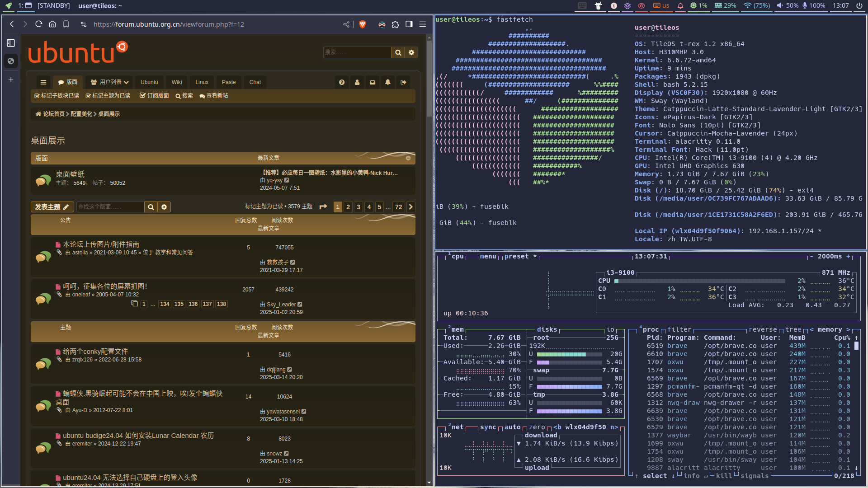Image resolution: width=868 pixels, height=488 pixels.
Task: Open the forum hamburger quick links menu
Action: (43, 82)
